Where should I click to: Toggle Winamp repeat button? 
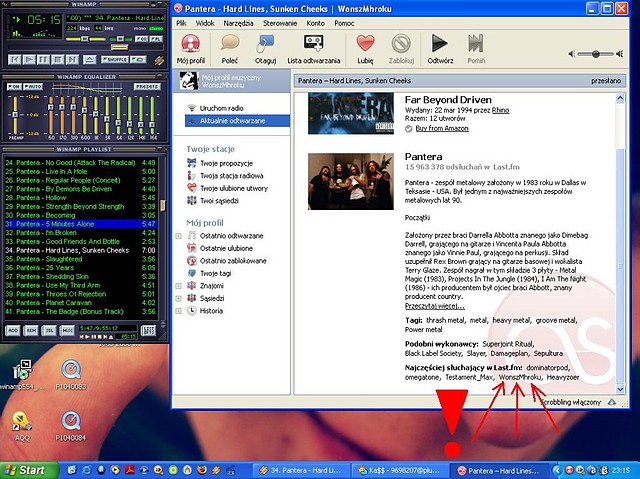tap(138, 60)
